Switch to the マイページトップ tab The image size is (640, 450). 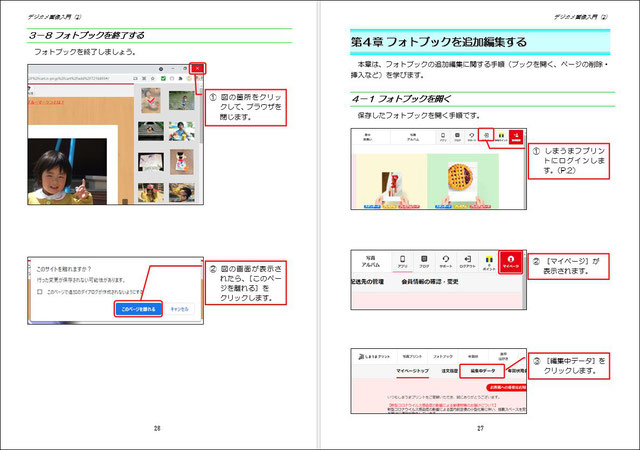point(412,371)
